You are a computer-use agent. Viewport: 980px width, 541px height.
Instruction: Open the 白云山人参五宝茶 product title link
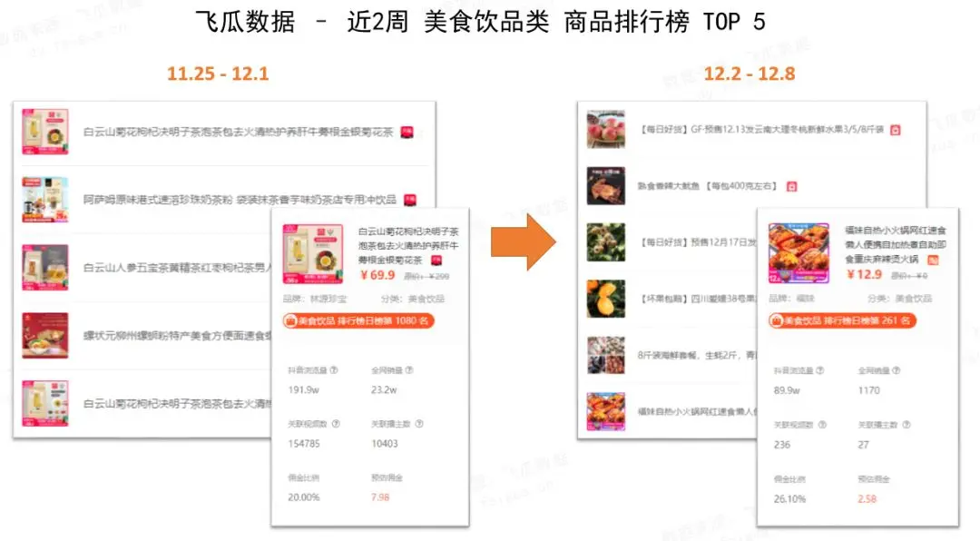[x=179, y=268]
